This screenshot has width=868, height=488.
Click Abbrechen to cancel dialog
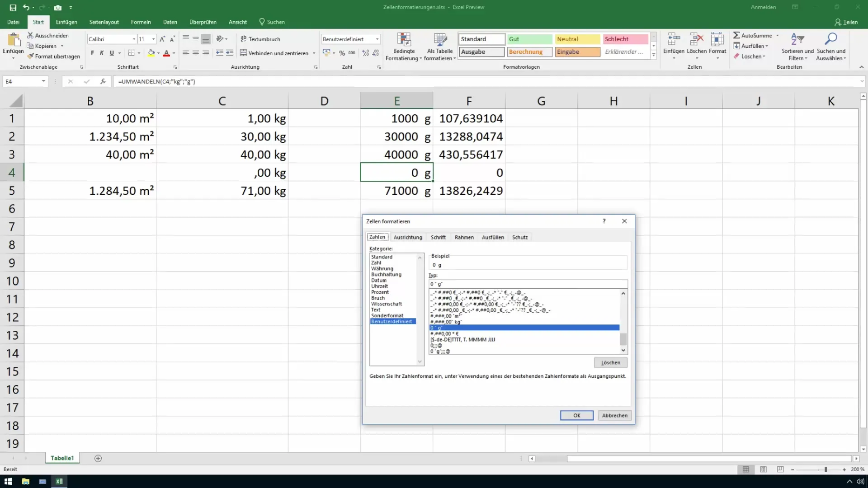tap(614, 415)
